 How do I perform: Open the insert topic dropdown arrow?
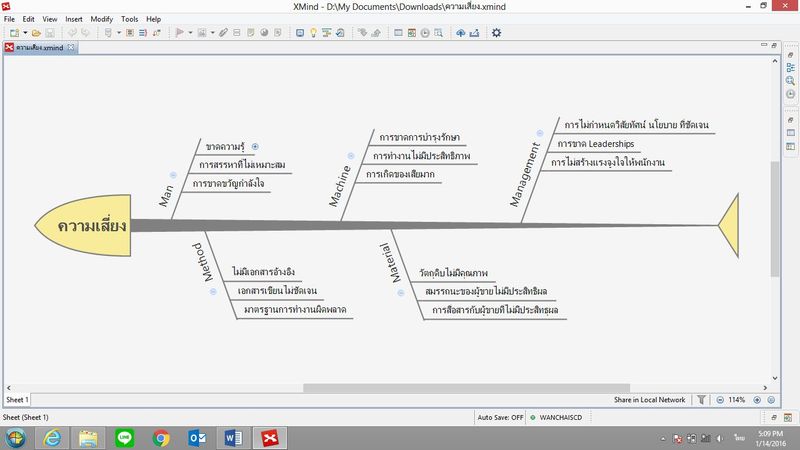click(x=119, y=33)
